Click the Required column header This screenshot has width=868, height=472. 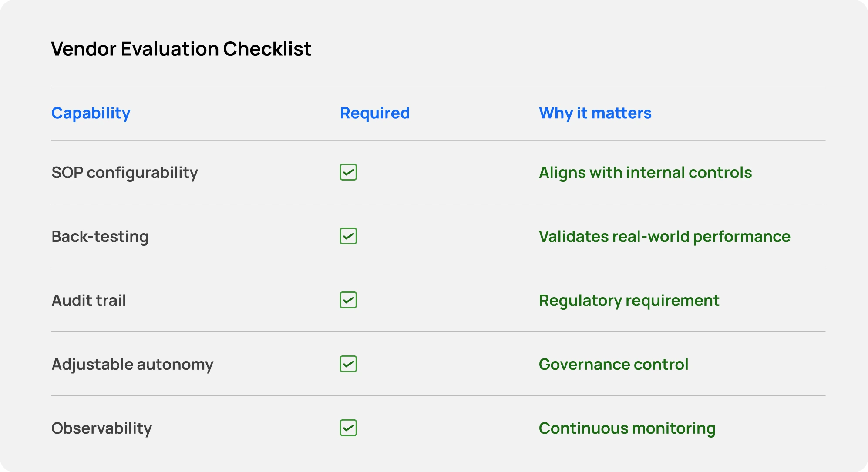[x=374, y=113]
